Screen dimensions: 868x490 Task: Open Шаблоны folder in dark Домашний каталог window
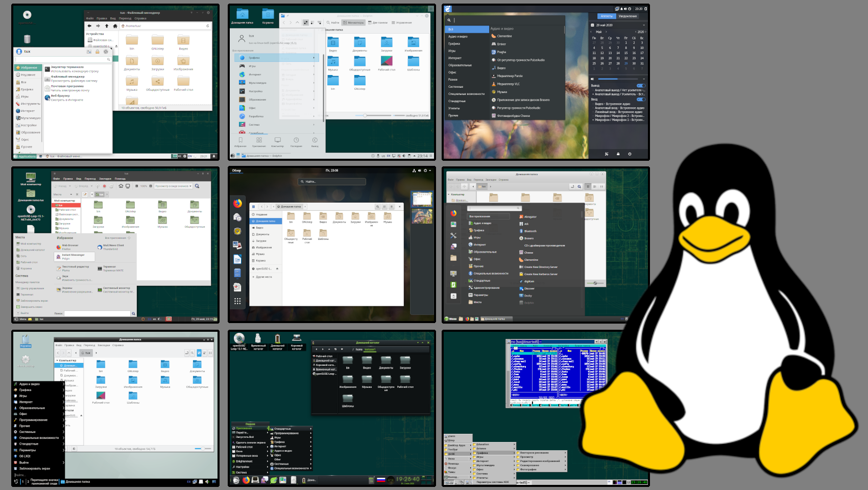348,400
